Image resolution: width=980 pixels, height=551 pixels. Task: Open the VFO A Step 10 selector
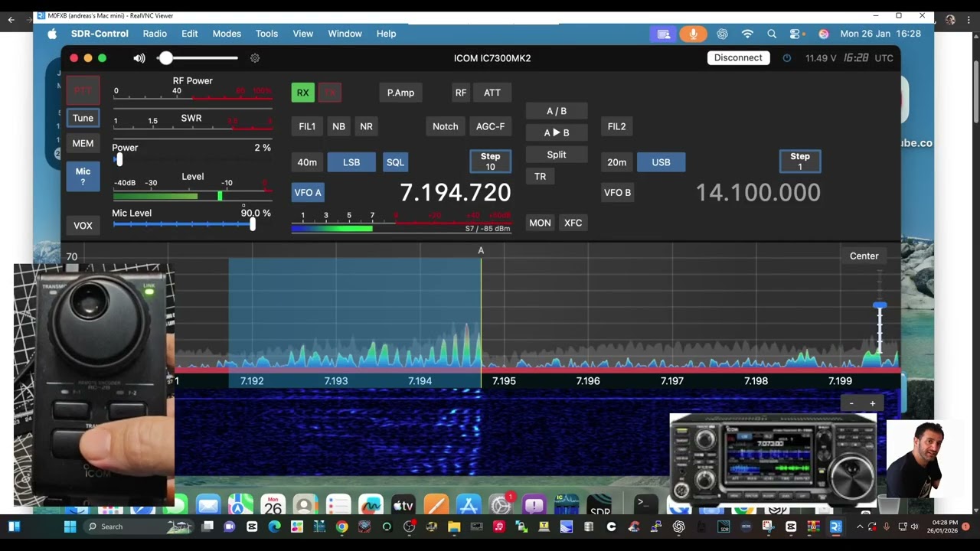pos(490,161)
